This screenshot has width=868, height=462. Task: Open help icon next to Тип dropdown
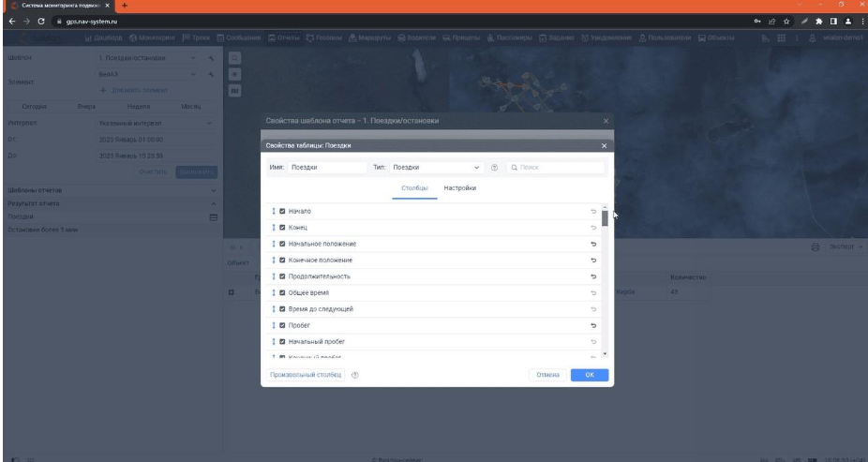pos(494,168)
